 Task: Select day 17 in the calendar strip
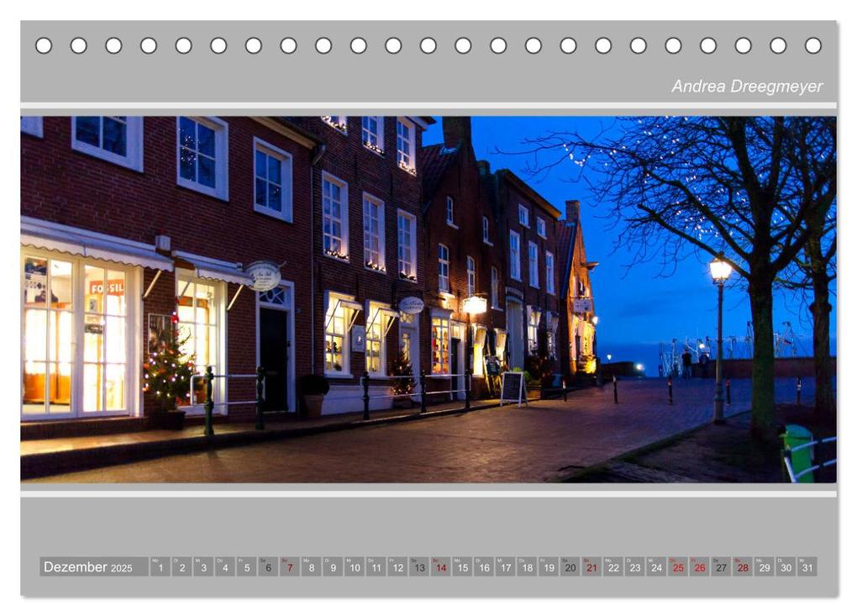point(506,566)
